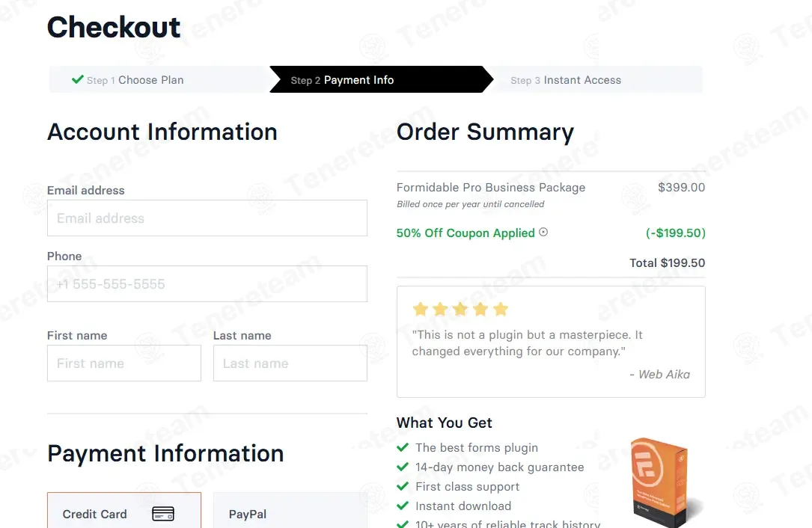Focus the Email address field

(207, 218)
